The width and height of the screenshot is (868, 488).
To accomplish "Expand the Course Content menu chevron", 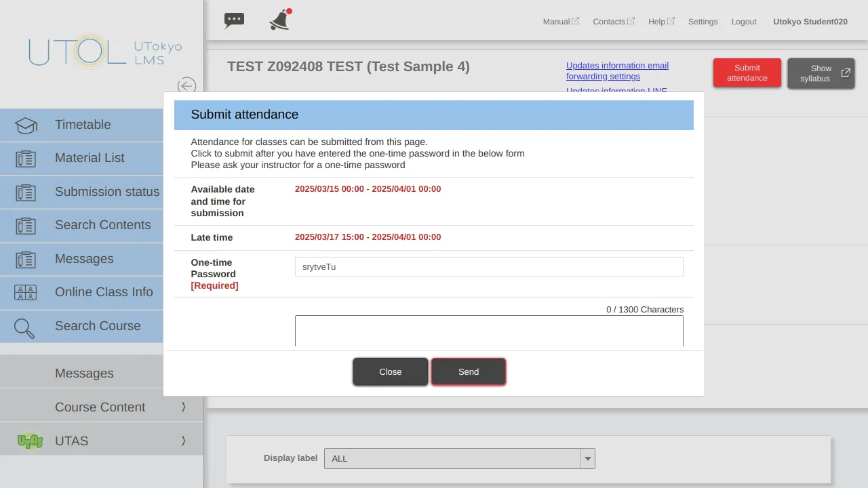I will tap(183, 407).
